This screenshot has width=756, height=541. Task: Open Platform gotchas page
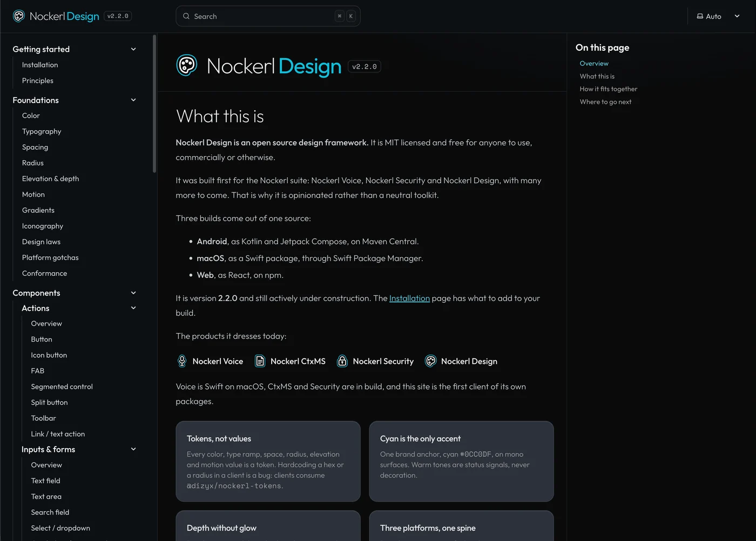[x=50, y=257]
